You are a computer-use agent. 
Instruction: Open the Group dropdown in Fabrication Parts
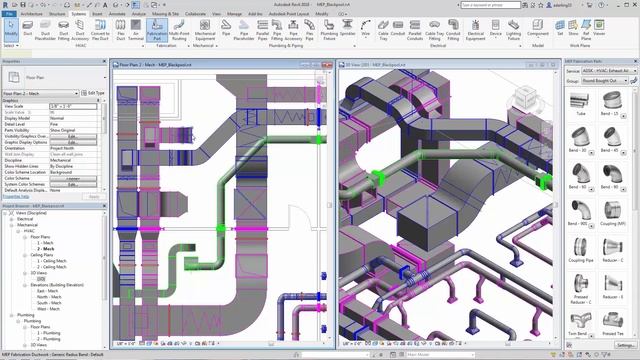(605, 81)
